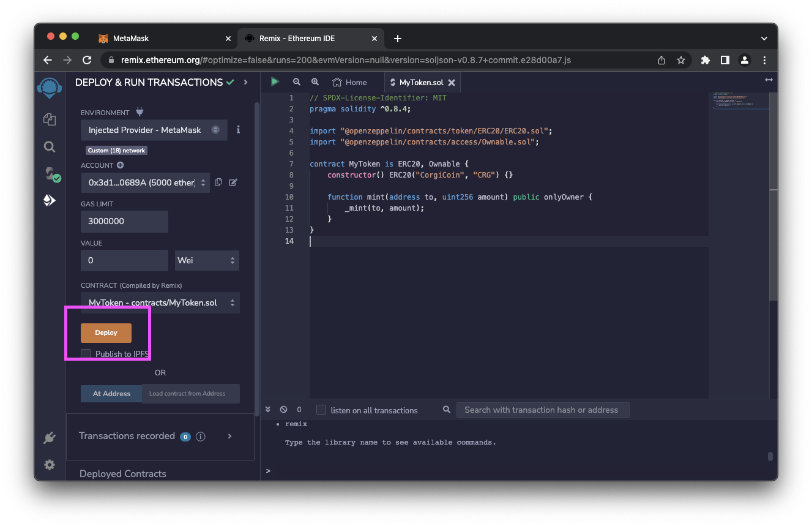This screenshot has height=526, width=812.
Task: Click code line 10 mint function
Action: (460, 197)
